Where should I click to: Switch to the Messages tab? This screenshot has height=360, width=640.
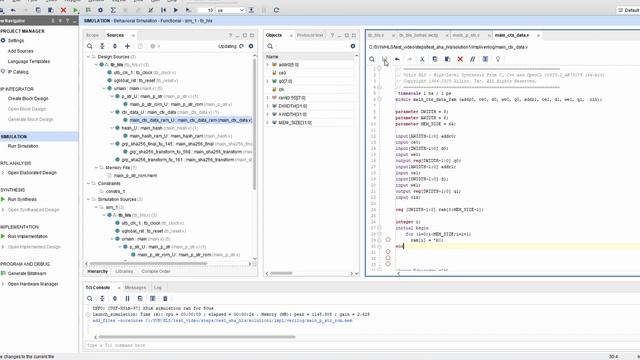[x=135, y=288]
